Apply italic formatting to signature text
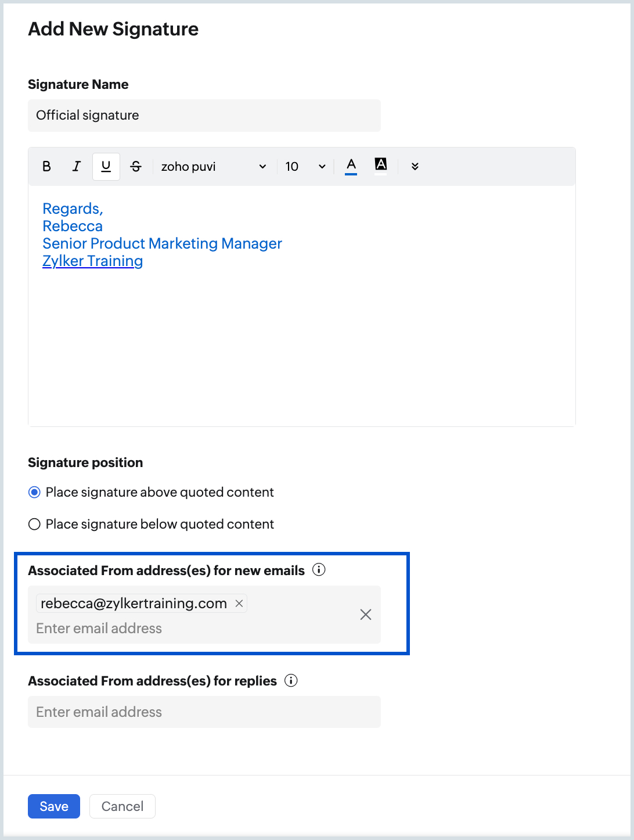The height and width of the screenshot is (840, 634). 76,167
